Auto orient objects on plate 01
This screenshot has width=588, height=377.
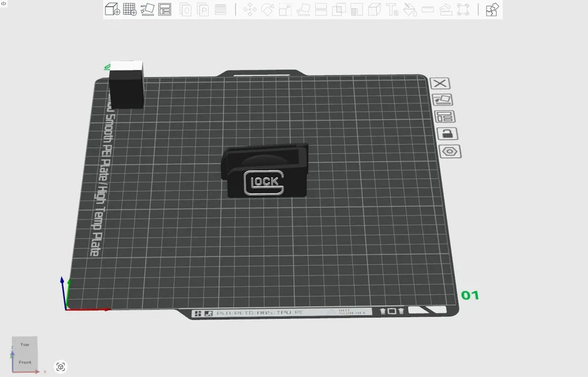click(x=443, y=100)
